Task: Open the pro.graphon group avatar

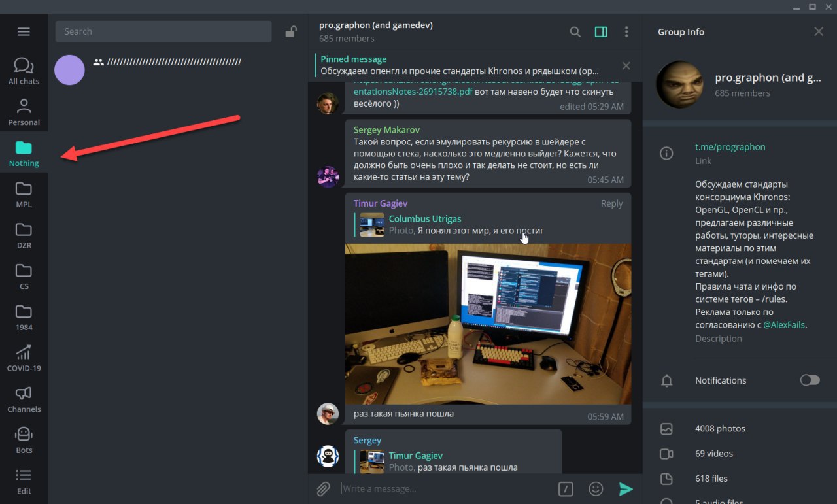Action: (679, 84)
